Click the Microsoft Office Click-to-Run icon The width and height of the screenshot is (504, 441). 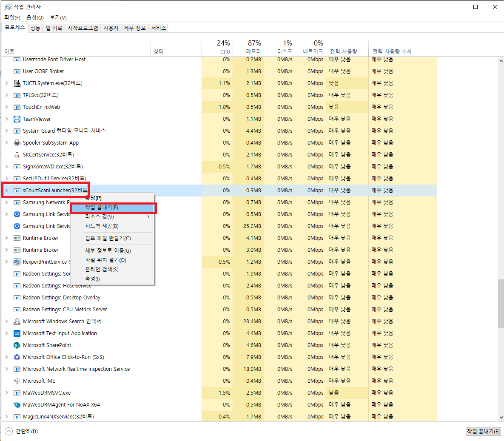point(17,357)
